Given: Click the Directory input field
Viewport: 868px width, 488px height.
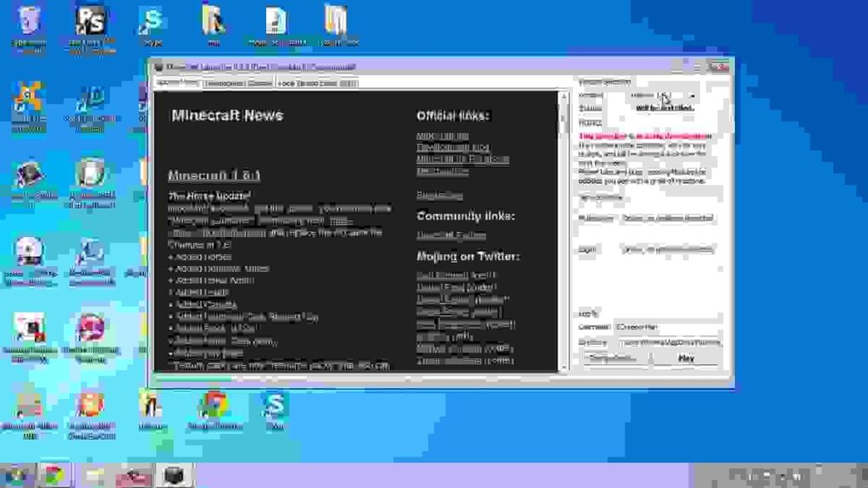Looking at the screenshot, I should pyautogui.click(x=670, y=343).
